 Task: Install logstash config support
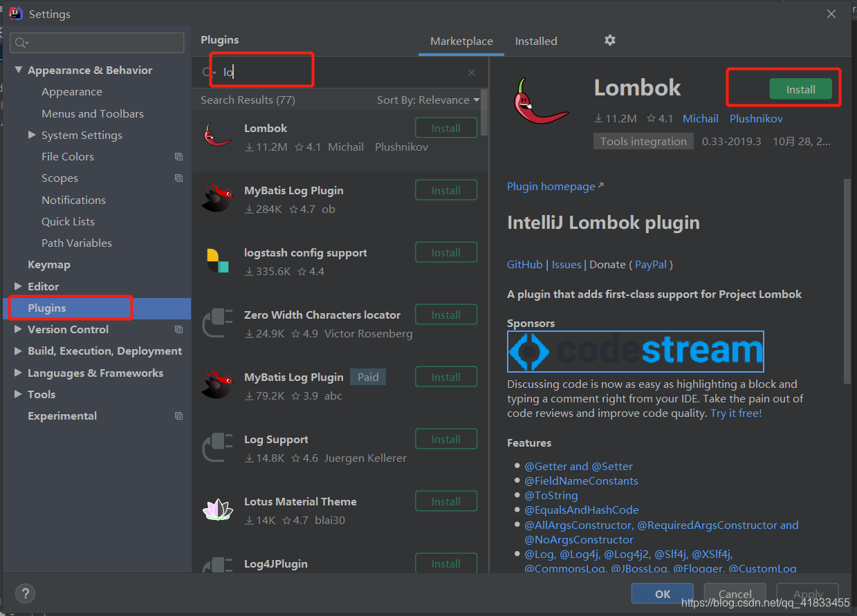[446, 252]
